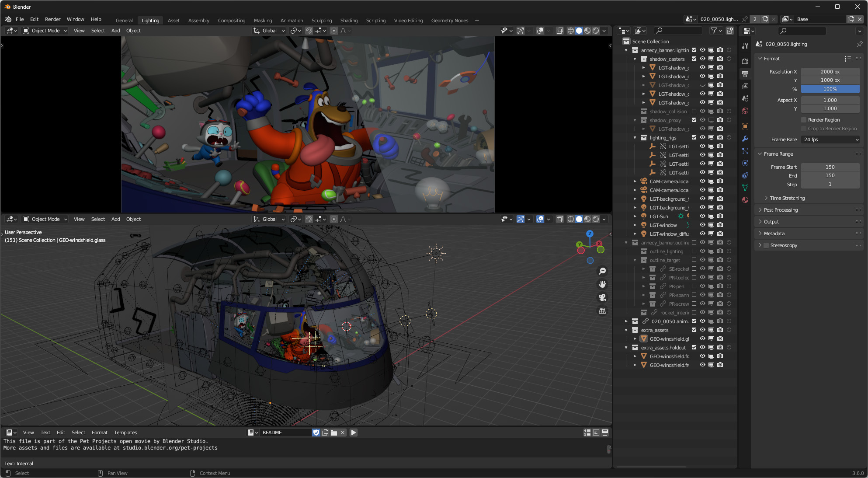The image size is (868, 478).
Task: Enable the Render Region checkbox
Action: (804, 119)
